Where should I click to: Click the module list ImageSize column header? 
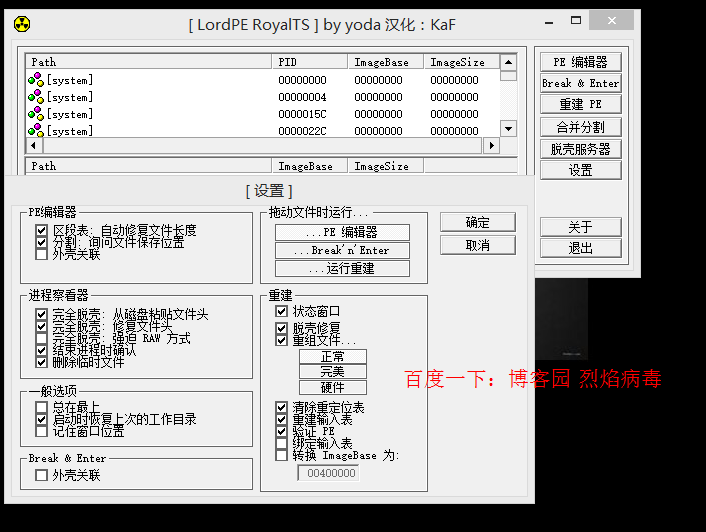coord(385,166)
